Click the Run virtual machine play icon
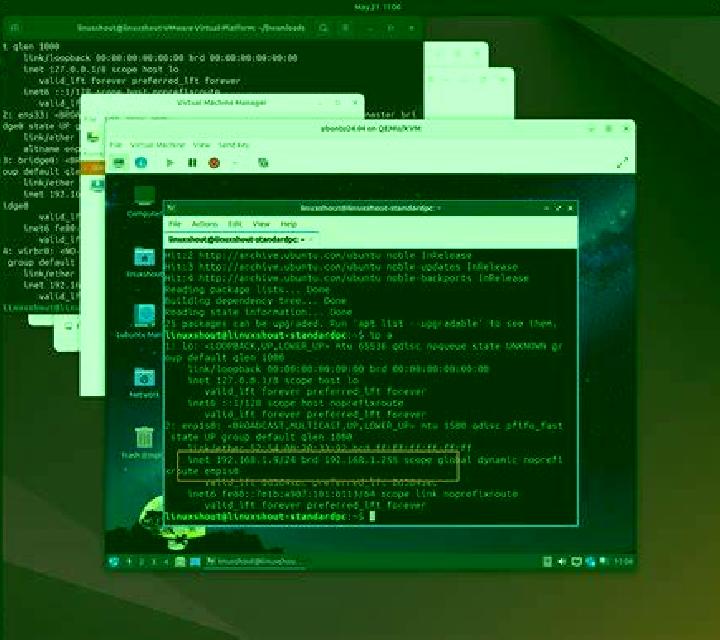The height and width of the screenshot is (640, 720). (169, 163)
